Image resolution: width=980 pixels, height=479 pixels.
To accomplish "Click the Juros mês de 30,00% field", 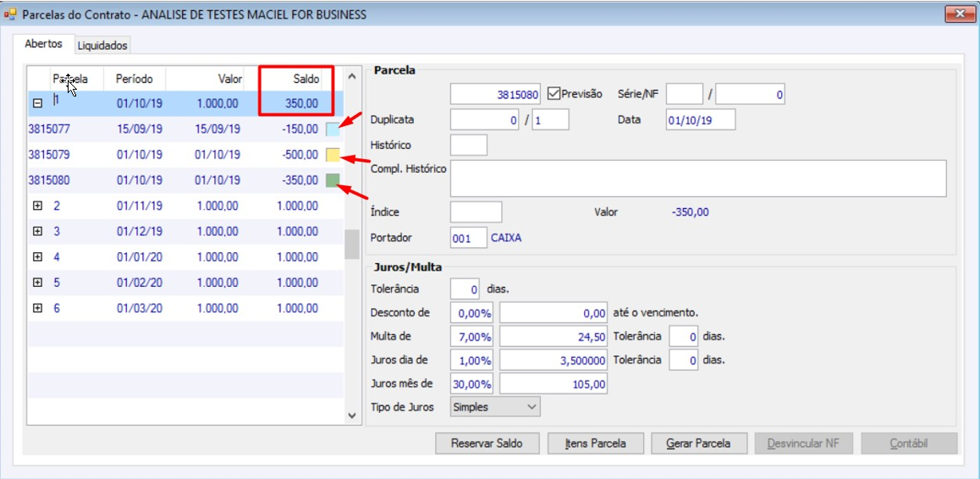I will click(x=471, y=384).
